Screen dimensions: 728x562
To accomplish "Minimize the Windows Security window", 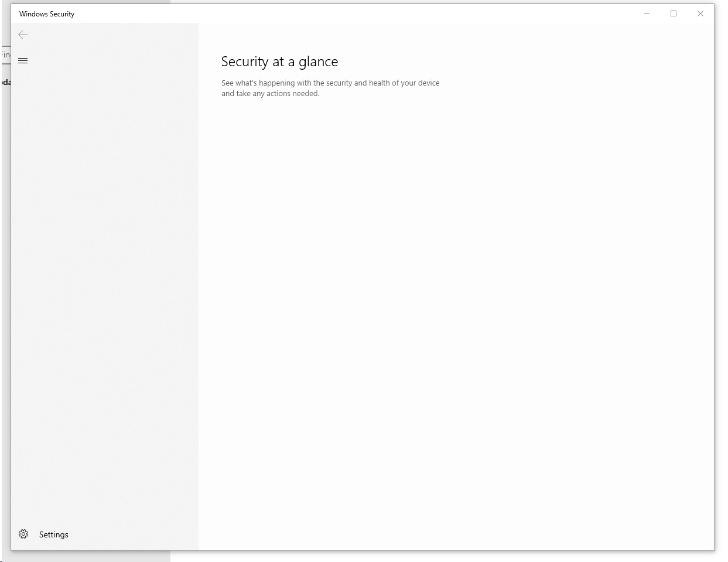I will (647, 13).
